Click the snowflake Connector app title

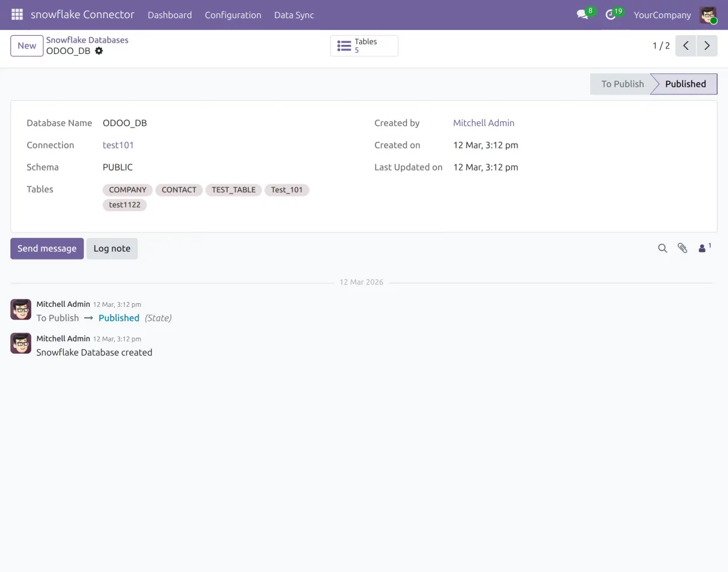83,15
